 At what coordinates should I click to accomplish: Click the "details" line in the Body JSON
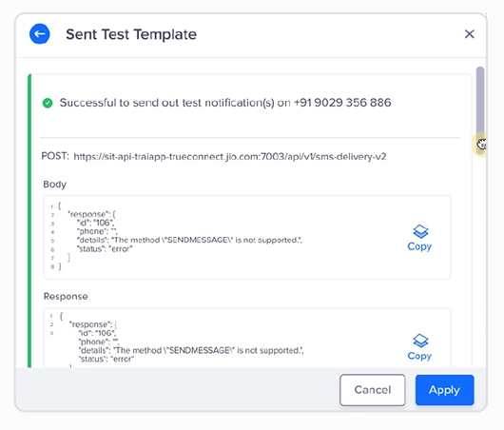tap(189, 240)
